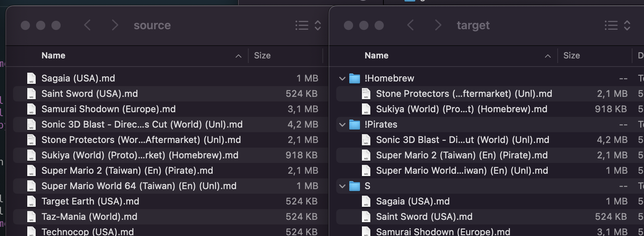Select Technocop (USA).md name in source
Viewport: 644px width, 236px height.
pyautogui.click(x=88, y=232)
